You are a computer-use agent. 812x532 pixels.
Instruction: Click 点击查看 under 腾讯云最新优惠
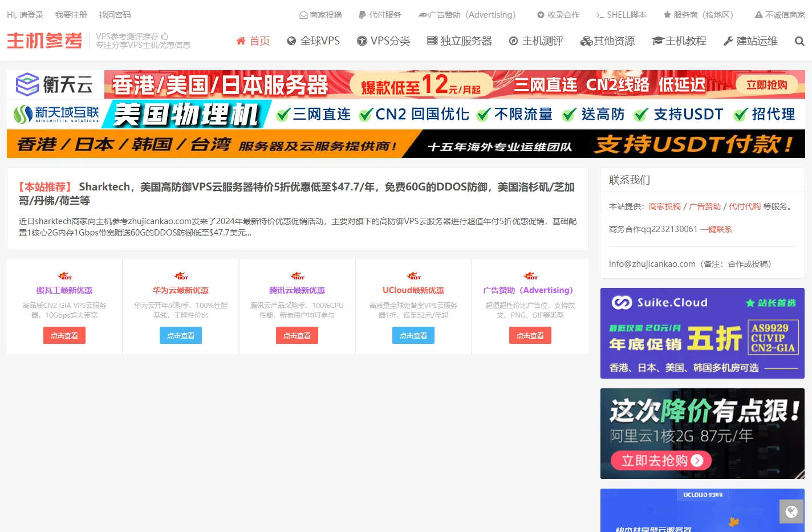297,335
